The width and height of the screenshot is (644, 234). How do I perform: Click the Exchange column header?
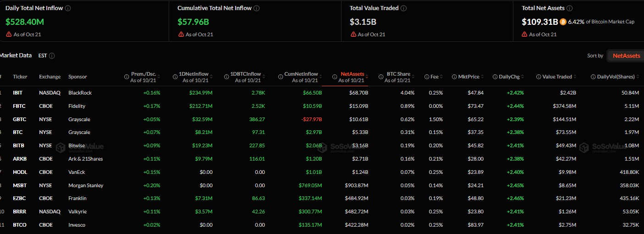click(x=50, y=77)
